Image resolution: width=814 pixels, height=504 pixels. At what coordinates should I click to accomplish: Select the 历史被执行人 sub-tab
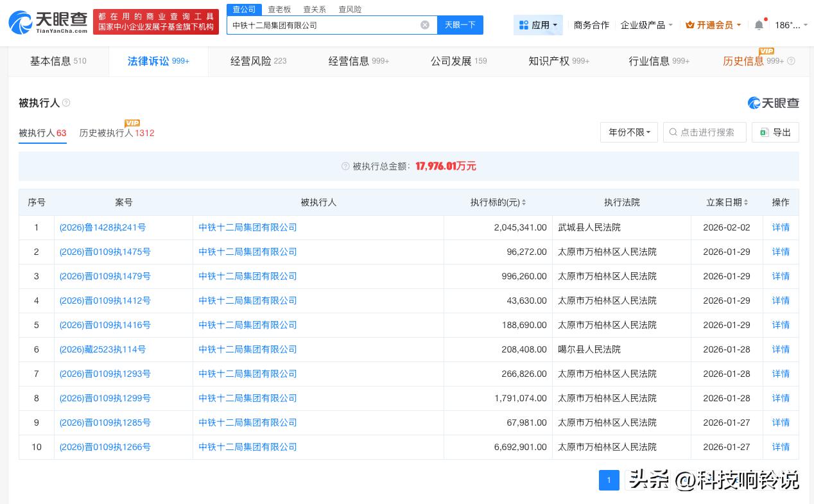tap(116, 134)
